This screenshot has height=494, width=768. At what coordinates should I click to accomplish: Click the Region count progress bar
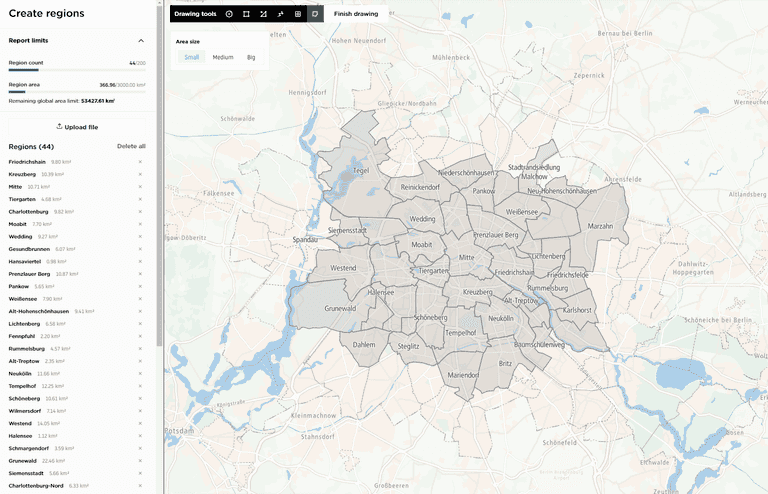coord(77,70)
